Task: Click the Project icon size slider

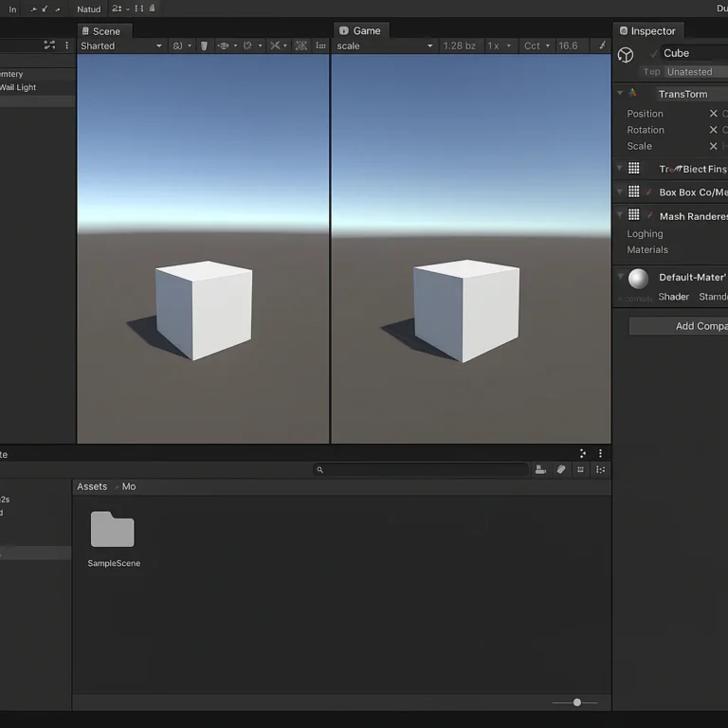Action: pos(575,702)
